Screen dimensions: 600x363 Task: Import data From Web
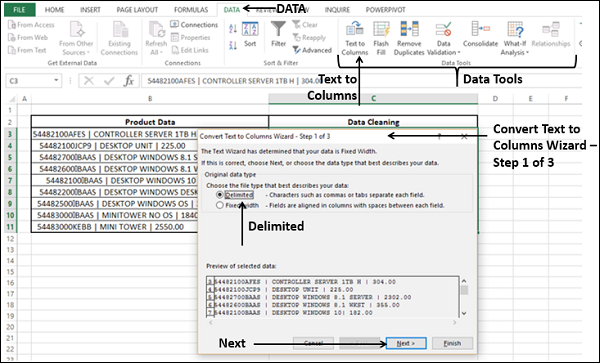pos(28,37)
